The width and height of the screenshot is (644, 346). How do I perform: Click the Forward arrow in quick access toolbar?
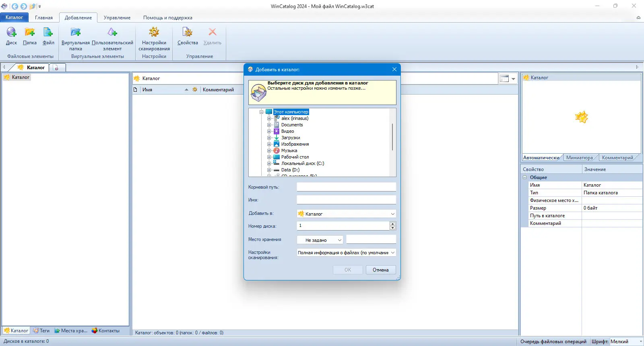(x=24, y=6)
